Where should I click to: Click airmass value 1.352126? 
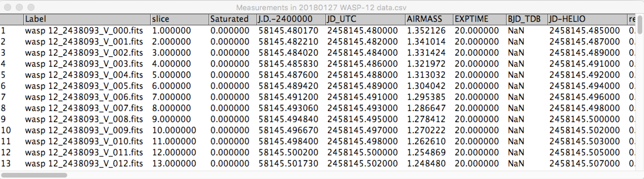pyautogui.click(x=426, y=31)
